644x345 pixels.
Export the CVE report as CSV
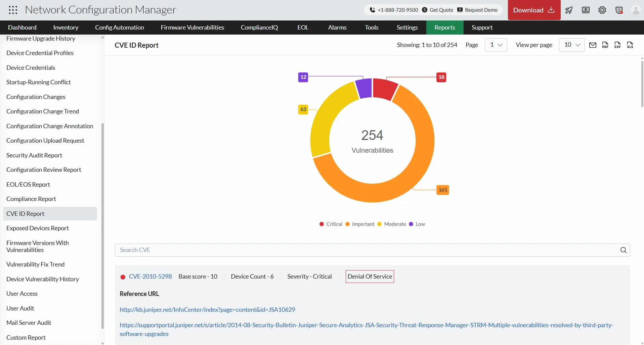617,45
